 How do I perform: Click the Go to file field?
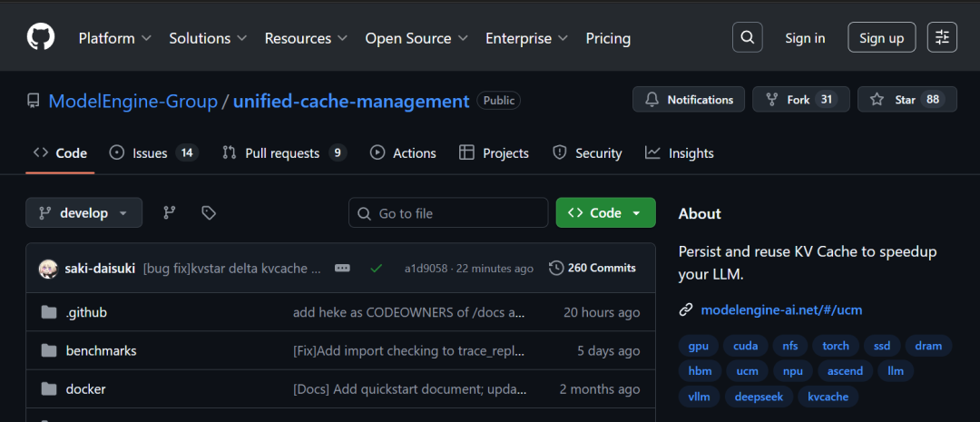click(x=448, y=212)
